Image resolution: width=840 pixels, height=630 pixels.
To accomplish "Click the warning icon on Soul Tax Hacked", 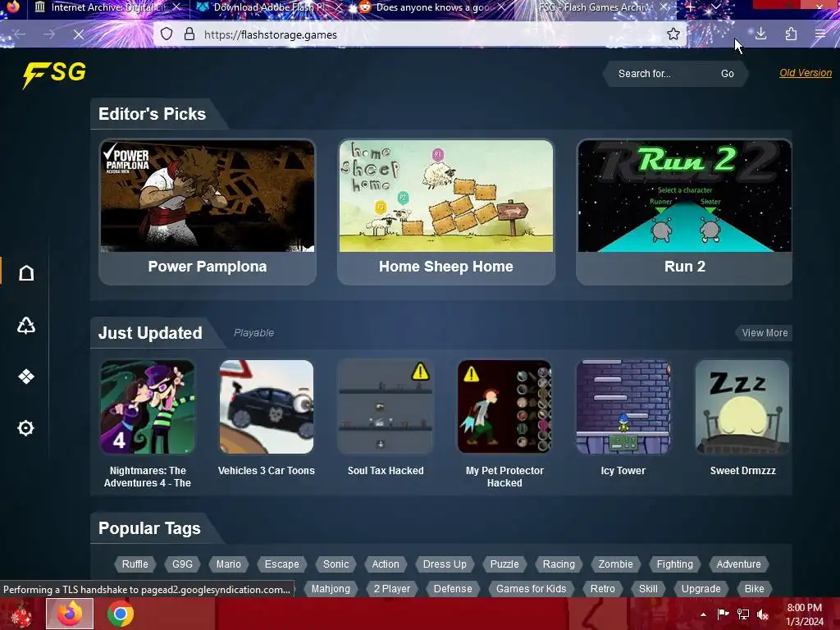I will pos(421,371).
